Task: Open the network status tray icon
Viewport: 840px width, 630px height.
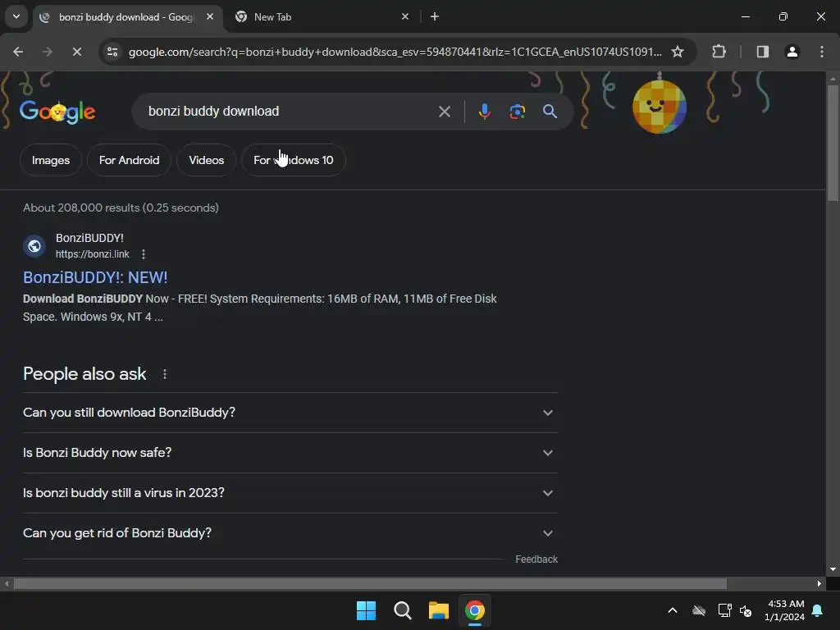Action: coord(724,610)
